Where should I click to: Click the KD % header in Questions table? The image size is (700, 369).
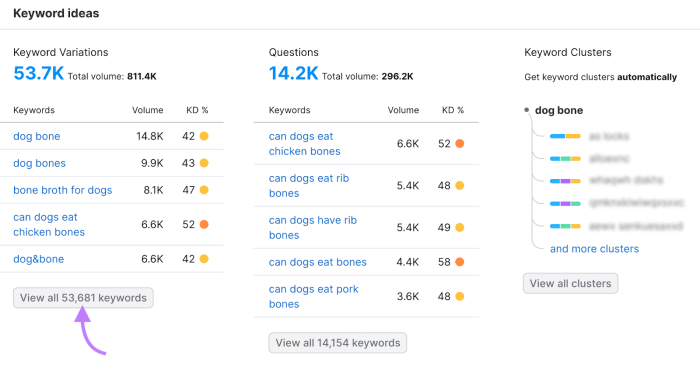pos(453,110)
